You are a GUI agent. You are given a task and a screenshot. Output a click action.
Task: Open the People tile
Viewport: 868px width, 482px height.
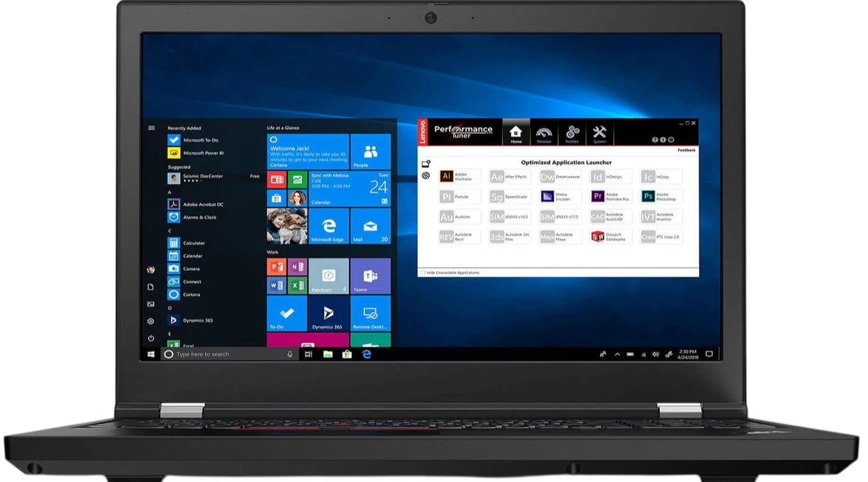tap(370, 152)
